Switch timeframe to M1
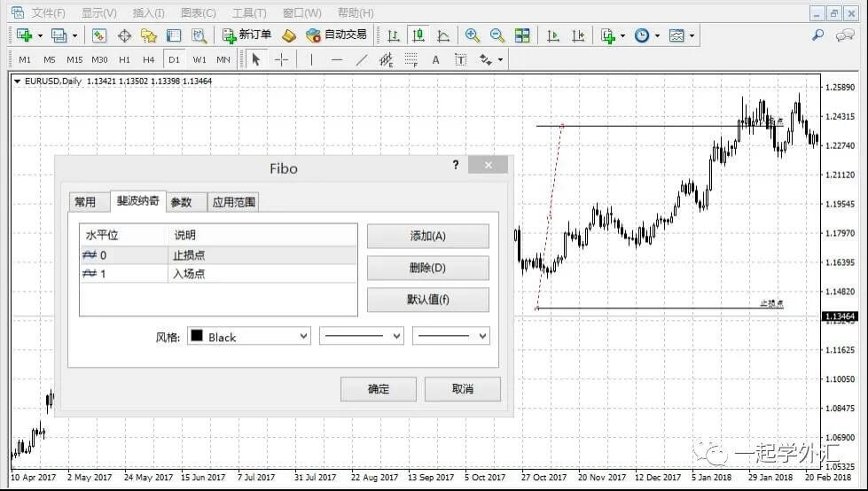This screenshot has height=491, width=868. pos(25,59)
